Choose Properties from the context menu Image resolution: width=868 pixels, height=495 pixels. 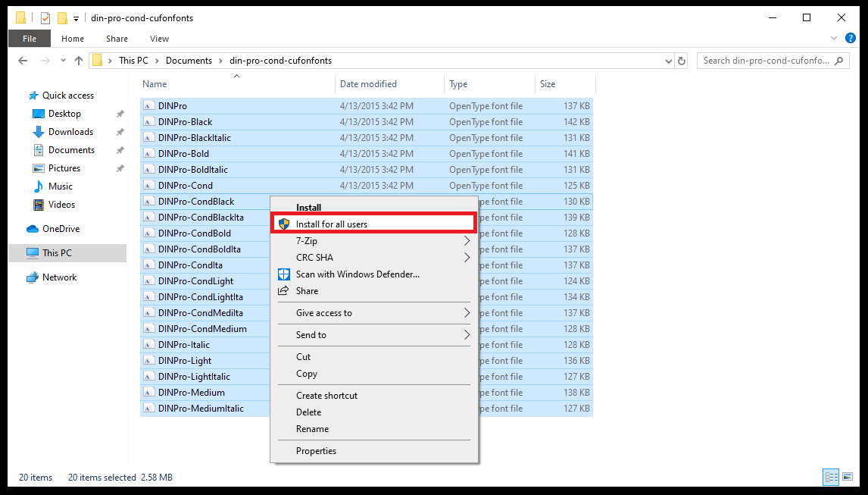[x=316, y=451]
